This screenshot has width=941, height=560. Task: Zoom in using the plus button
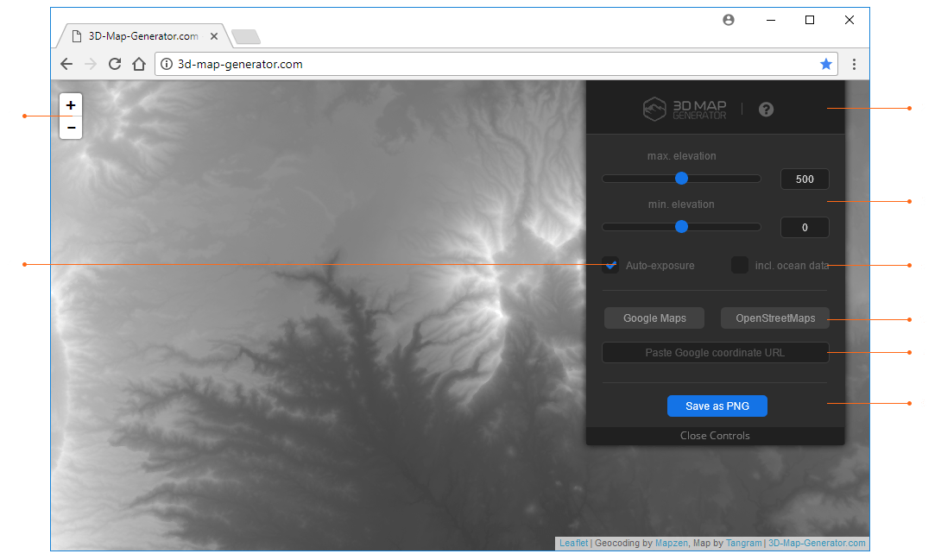pos(70,104)
